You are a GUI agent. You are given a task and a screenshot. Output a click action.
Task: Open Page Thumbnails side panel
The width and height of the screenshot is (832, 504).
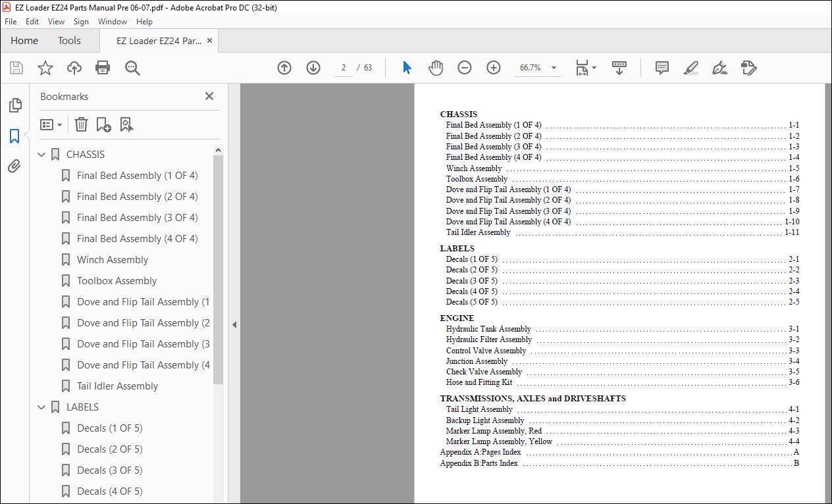pyautogui.click(x=14, y=105)
